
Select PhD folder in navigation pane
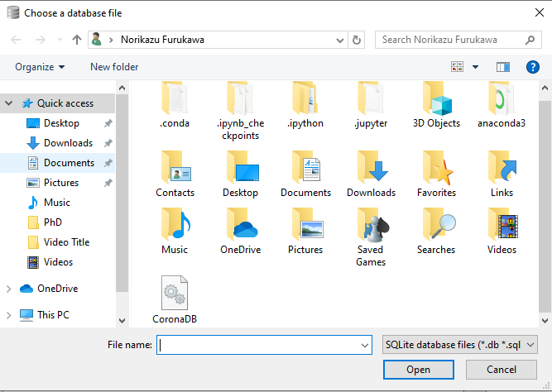[x=45, y=222]
